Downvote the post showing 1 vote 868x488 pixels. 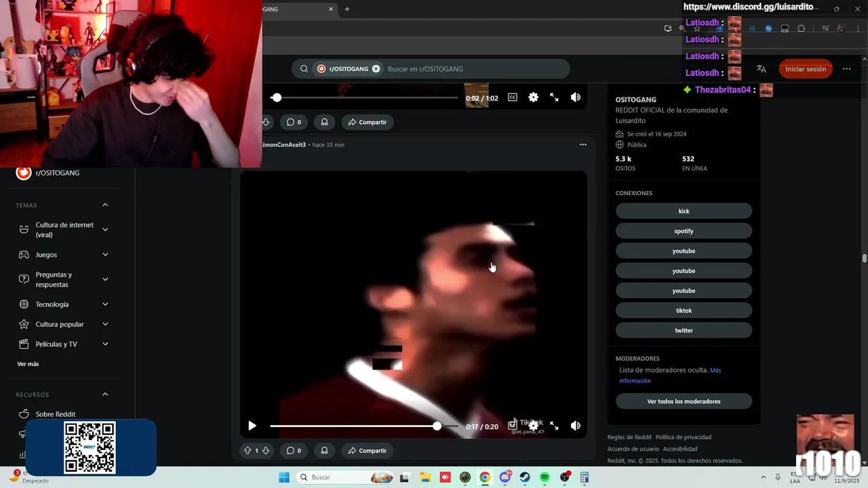point(265,451)
